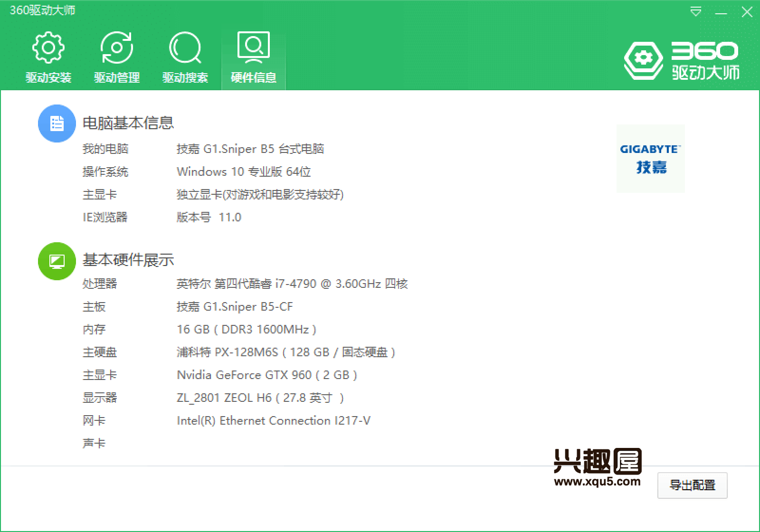
Task: Close the 360驱动大师 window
Action: [747, 12]
